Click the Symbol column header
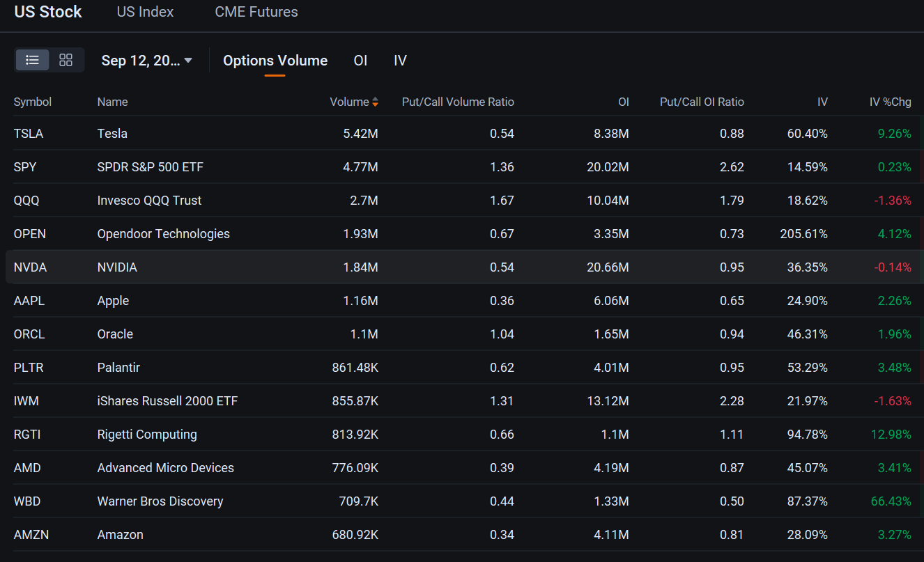 click(x=33, y=102)
